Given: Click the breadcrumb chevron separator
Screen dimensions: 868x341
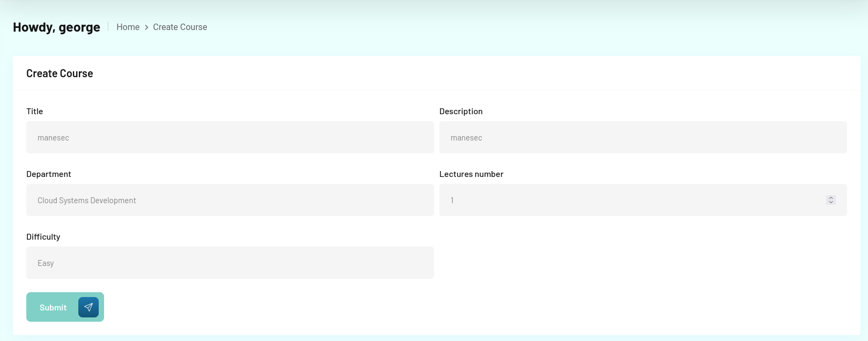Looking at the screenshot, I should coord(146,27).
